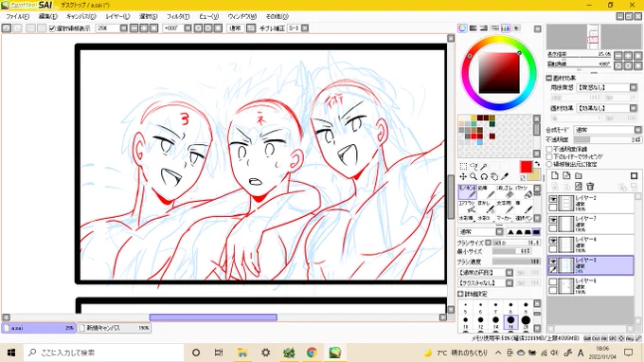Image resolution: width=644 pixels, height=362 pixels.
Task: Click the clear layer icon
Action: [x=579, y=187]
